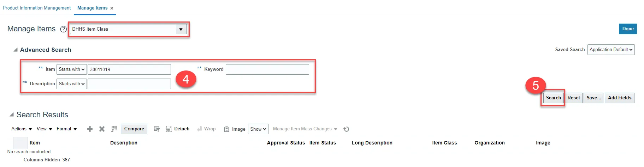The width and height of the screenshot is (644, 167).
Task: Click the delete X icon in results toolbar
Action: [102, 129]
